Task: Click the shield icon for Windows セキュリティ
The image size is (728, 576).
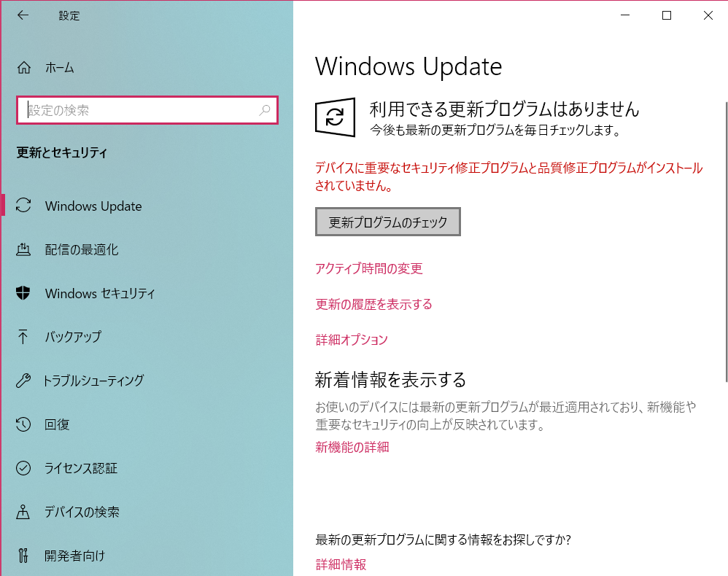Action: [x=23, y=293]
